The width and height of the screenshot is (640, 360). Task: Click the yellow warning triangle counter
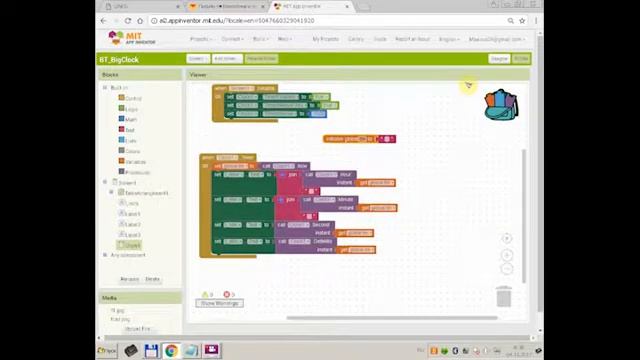(205, 294)
